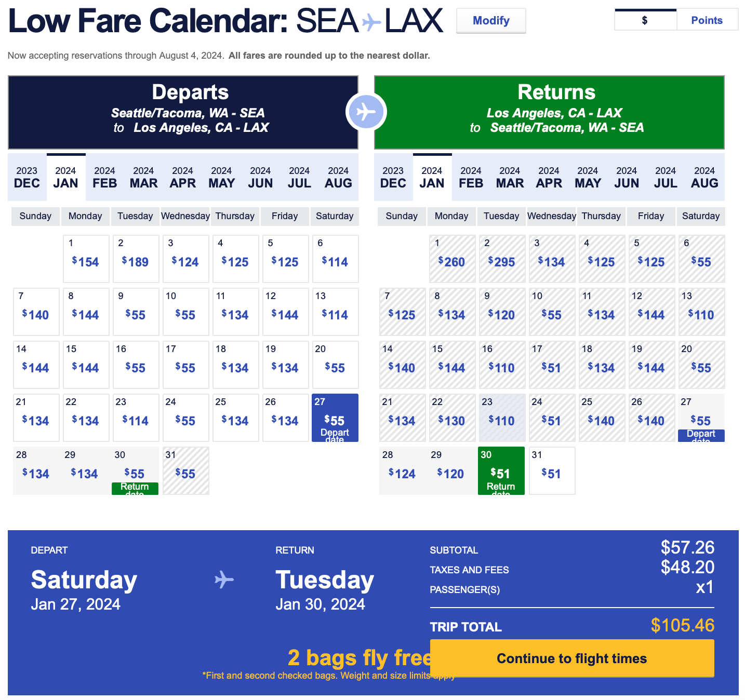Open the MAR 2024 returns tab

[510, 178]
